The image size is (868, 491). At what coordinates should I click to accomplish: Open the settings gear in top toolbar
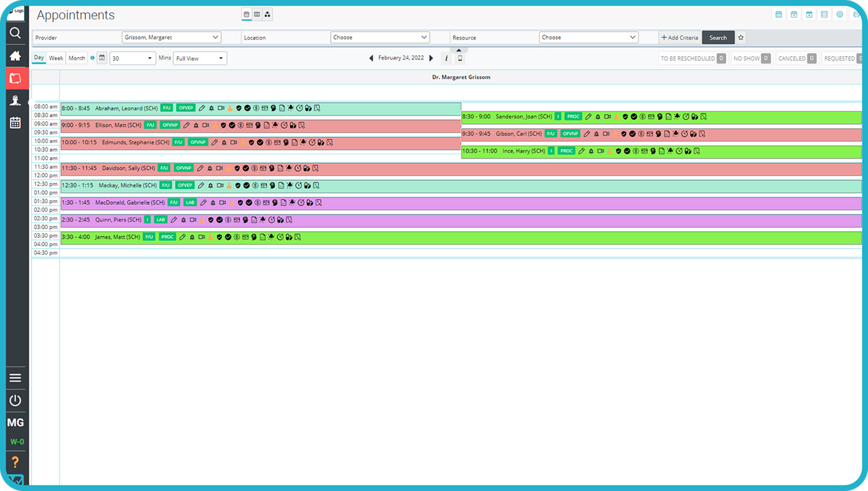pyautogui.click(x=840, y=15)
